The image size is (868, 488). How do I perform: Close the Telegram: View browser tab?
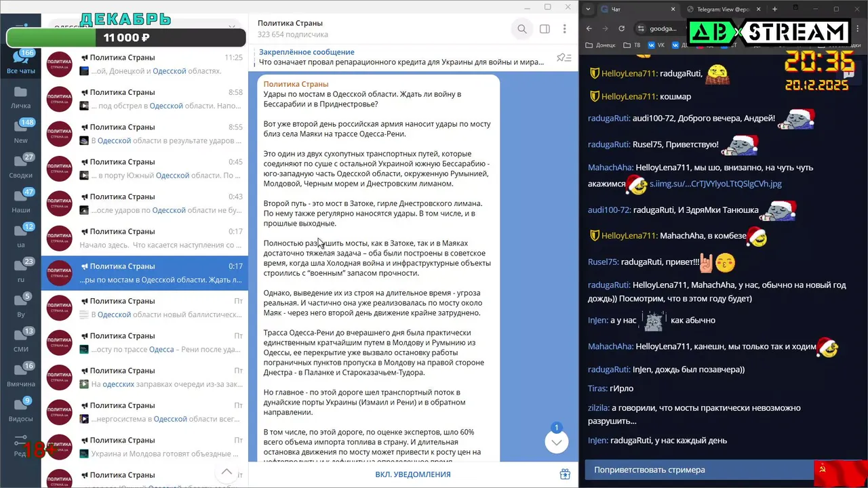[759, 9]
